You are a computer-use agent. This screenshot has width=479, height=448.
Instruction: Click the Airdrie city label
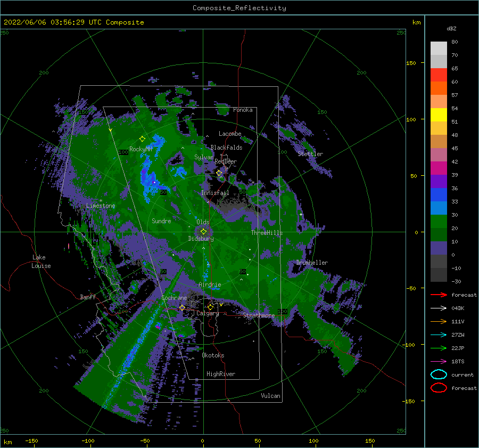[210, 284]
